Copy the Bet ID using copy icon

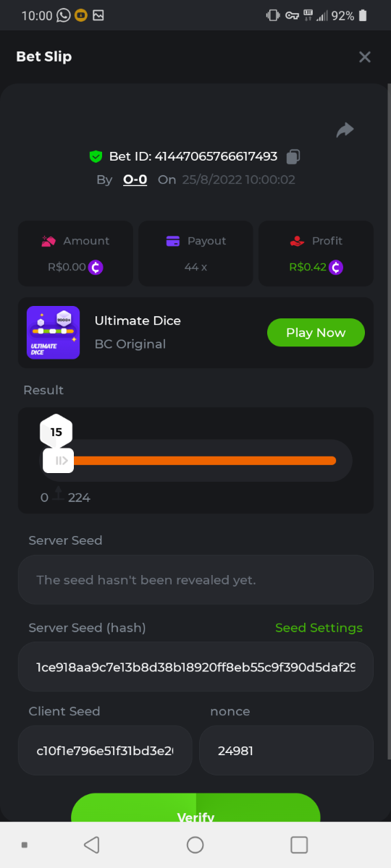[293, 156]
